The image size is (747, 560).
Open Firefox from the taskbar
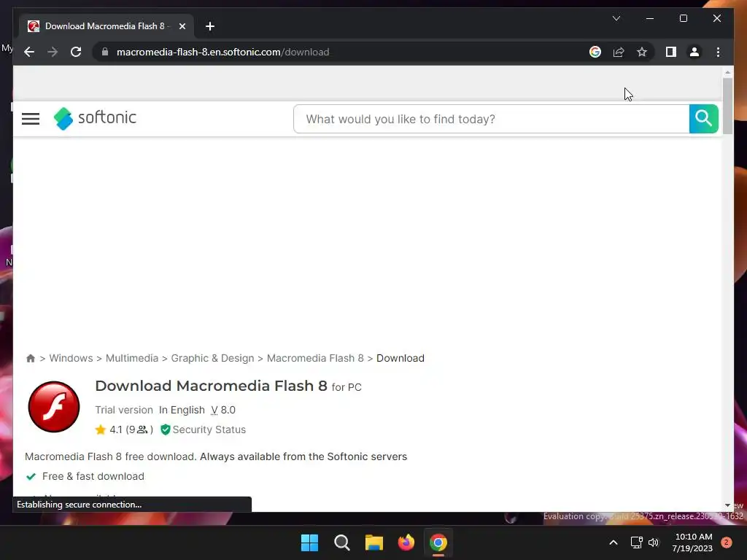pos(406,542)
